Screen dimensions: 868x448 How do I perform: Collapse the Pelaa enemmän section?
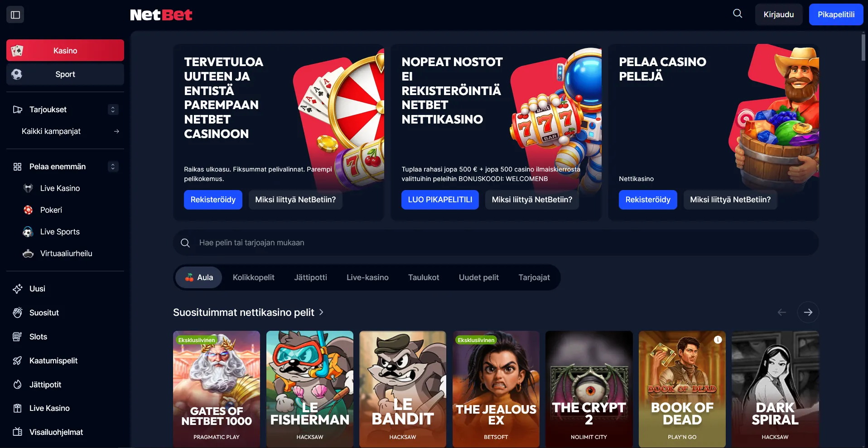[x=113, y=167]
